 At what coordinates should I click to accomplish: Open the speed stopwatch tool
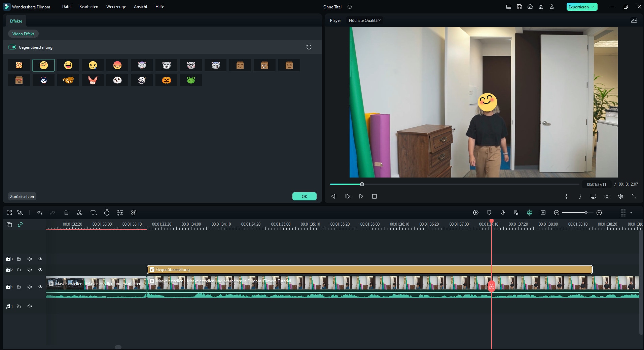pyautogui.click(x=107, y=212)
